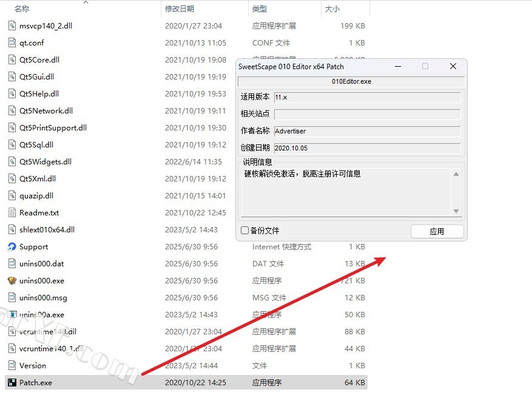Click the description box scroll up arrow
Screen dimensions: 532x398
(x=456, y=174)
